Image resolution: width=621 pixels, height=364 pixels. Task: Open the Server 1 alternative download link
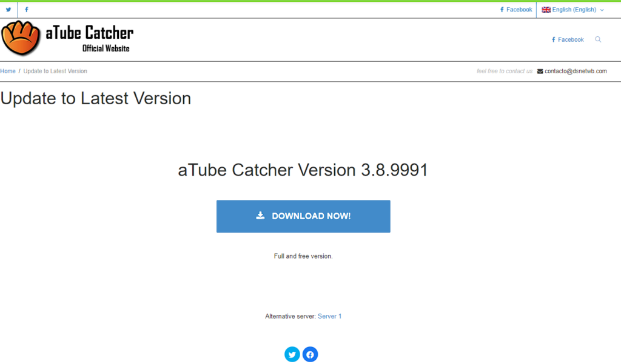329,316
